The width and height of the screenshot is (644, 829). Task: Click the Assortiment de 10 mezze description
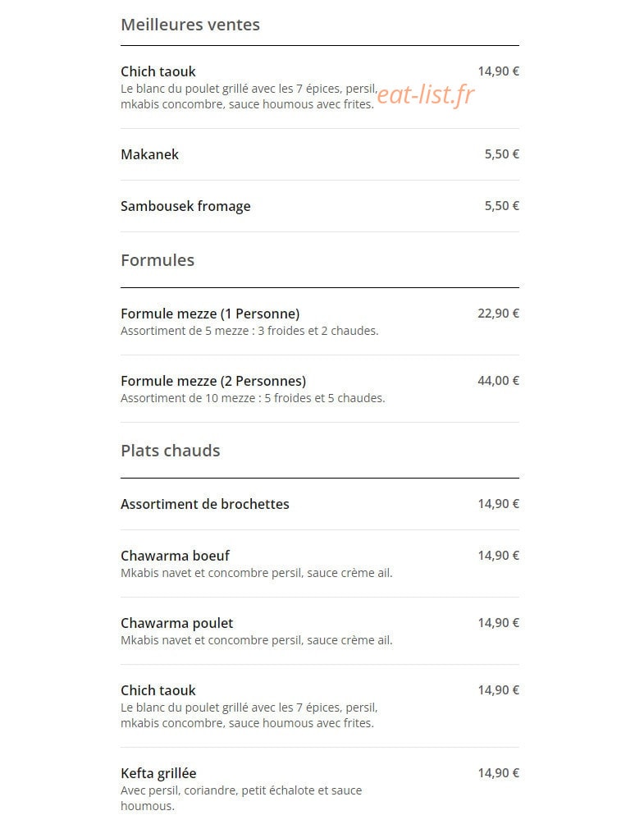[x=253, y=398]
